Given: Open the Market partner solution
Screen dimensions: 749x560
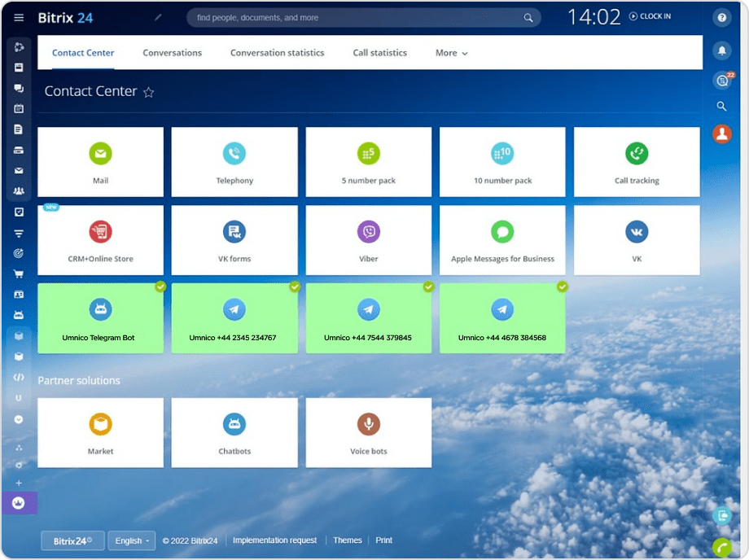Looking at the screenshot, I should pos(100,432).
